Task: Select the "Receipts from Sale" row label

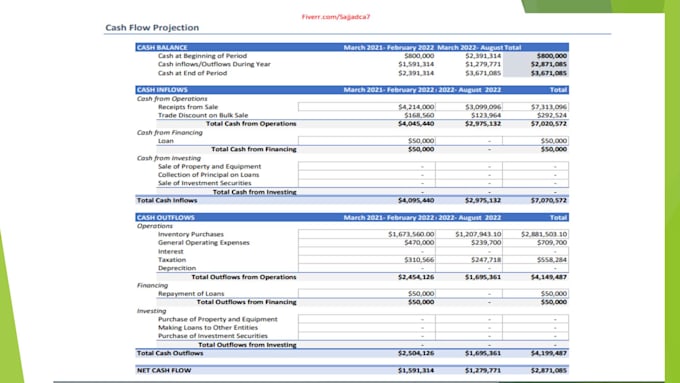Action: (x=188, y=107)
